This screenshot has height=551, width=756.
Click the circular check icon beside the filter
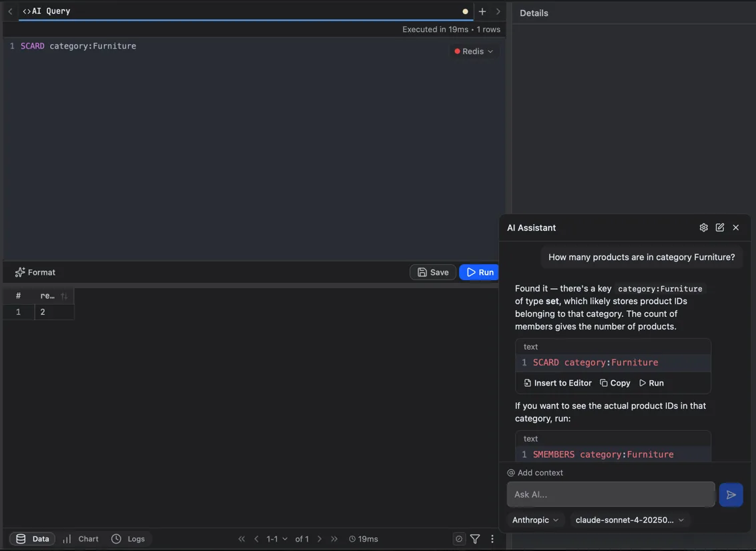(x=459, y=539)
